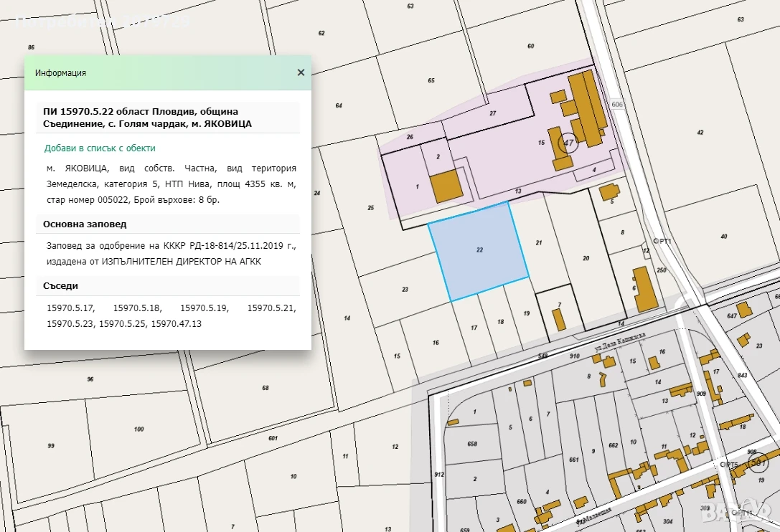Click the orange building in parcel 7
Image resolution: width=780 pixels, height=532 pixels.
tap(559, 319)
